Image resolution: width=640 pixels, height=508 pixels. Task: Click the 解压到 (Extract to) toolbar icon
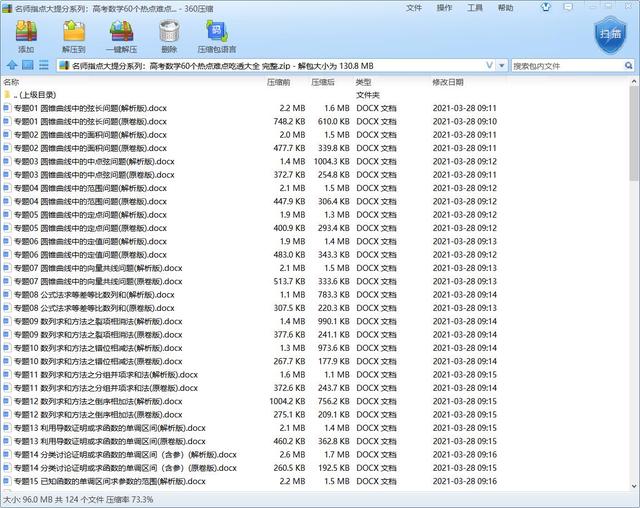[74, 32]
